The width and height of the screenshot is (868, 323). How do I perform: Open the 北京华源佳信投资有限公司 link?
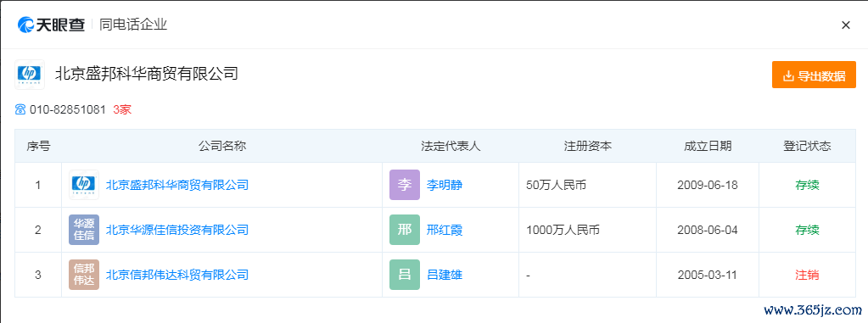click(177, 230)
